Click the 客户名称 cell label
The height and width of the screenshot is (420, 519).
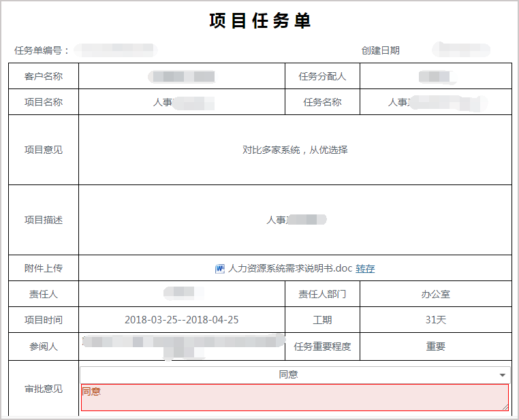(44, 76)
